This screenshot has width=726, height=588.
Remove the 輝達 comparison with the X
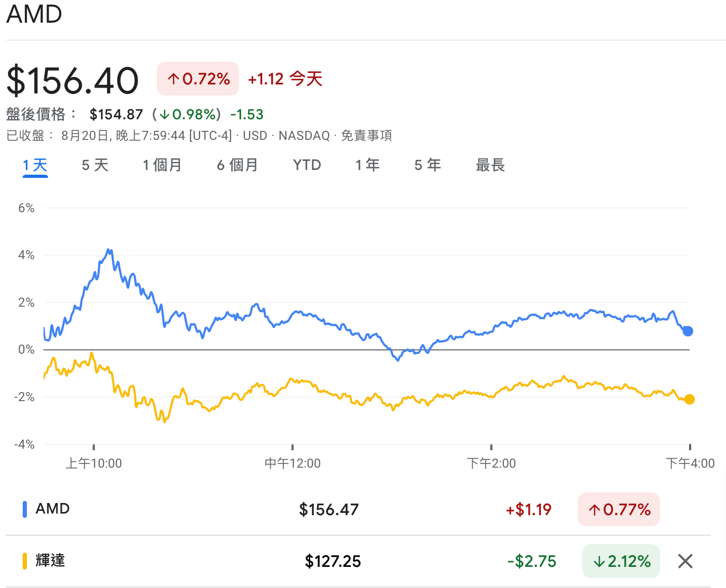(x=685, y=561)
